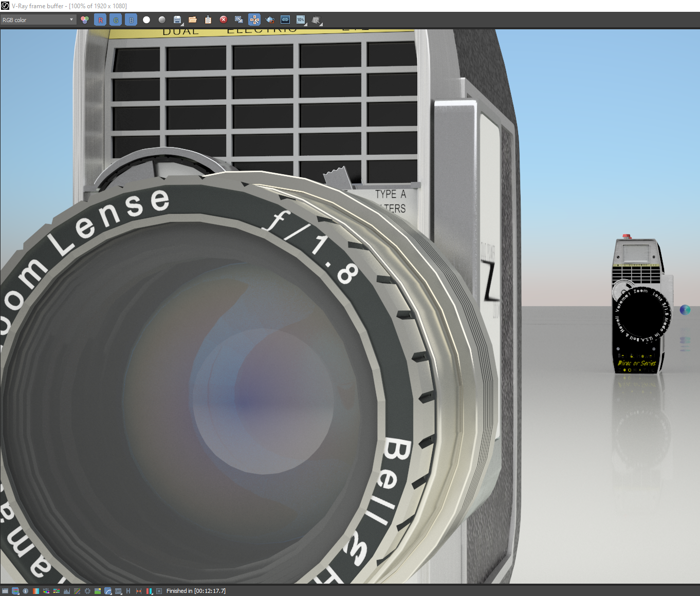
Task: Link VFB to PDPlayer icon
Action: tap(285, 20)
